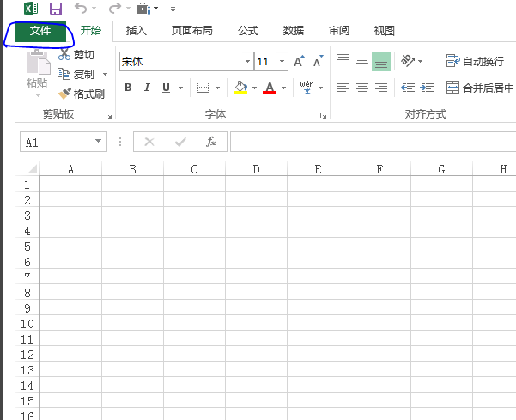Expand the 复制 dropdown arrow
This screenshot has height=420, width=516.
point(105,75)
